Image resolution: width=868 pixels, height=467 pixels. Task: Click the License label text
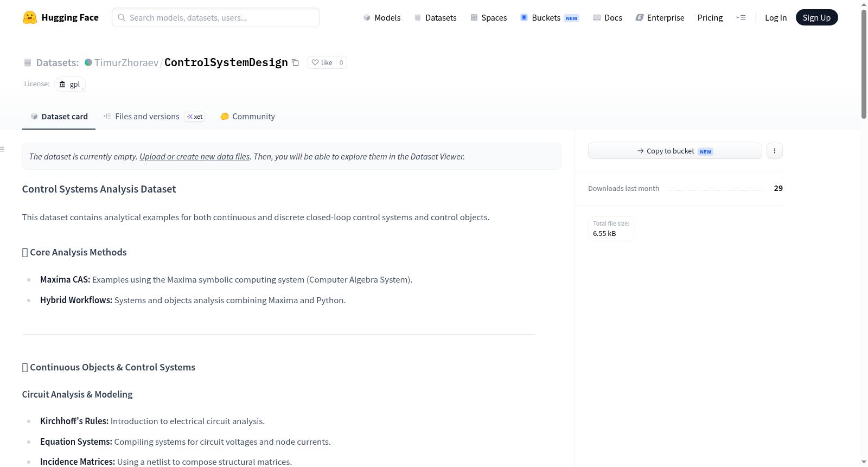pos(37,84)
